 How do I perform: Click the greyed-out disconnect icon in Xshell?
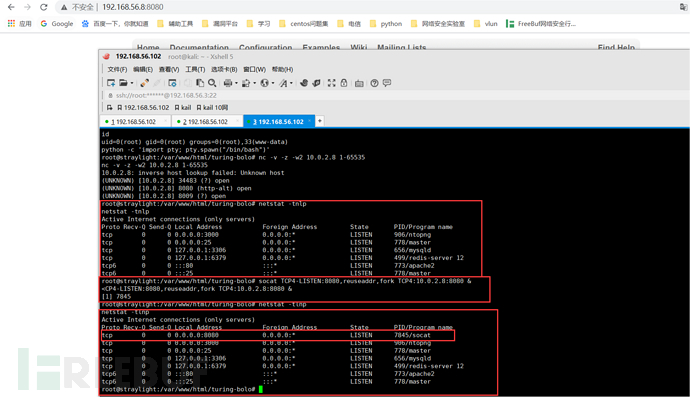(x=157, y=83)
